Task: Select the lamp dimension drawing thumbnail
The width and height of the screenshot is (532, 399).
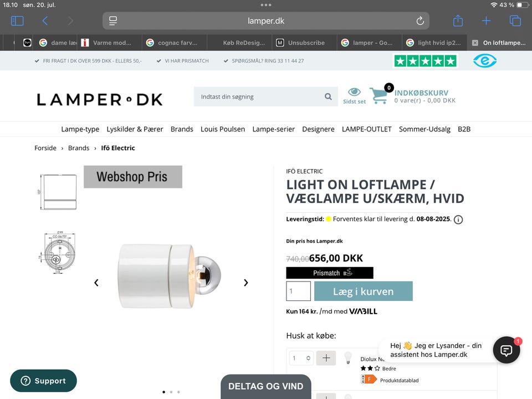Action: pos(58,192)
